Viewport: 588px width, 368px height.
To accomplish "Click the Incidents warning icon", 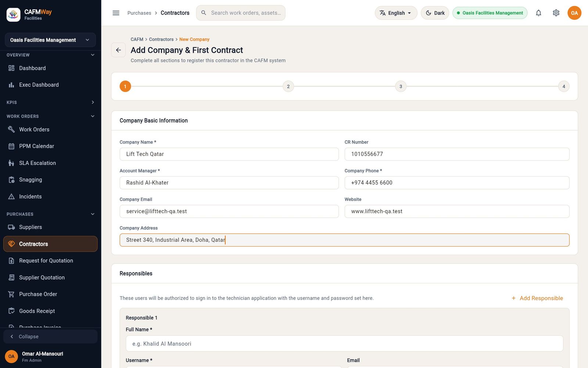I will tap(11, 197).
